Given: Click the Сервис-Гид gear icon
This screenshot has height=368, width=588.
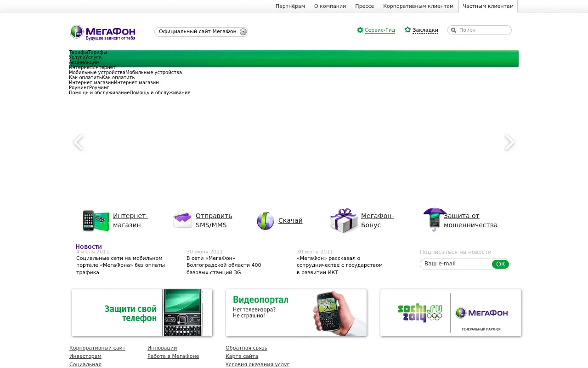Looking at the screenshot, I should point(360,30).
